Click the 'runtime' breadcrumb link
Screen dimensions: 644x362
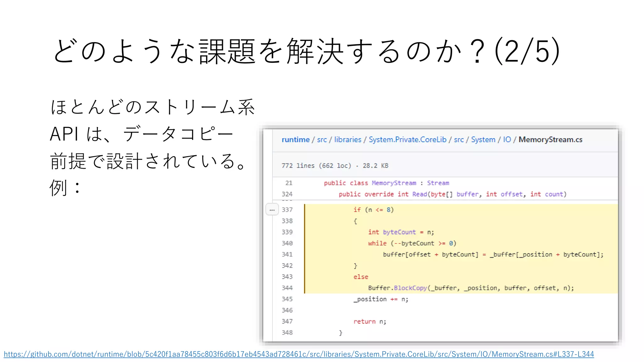[x=296, y=140]
